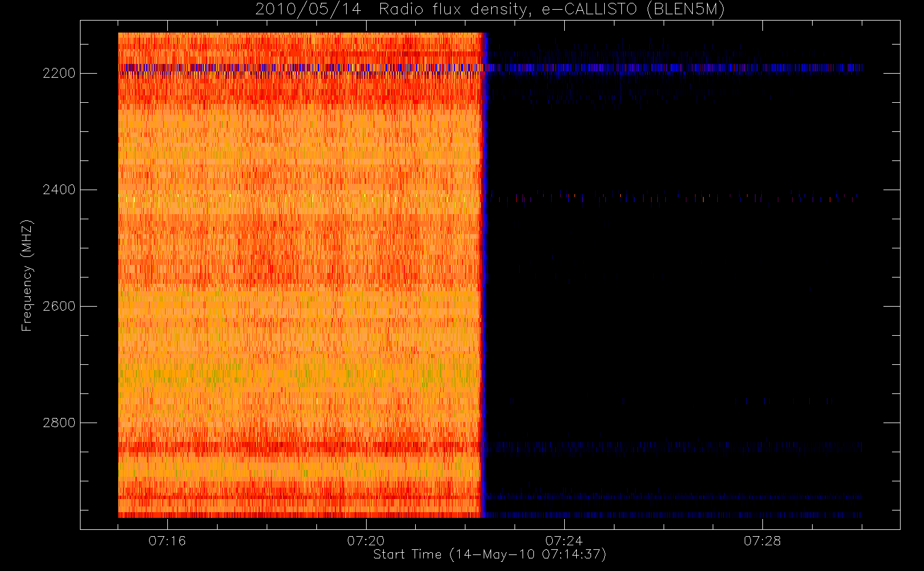Click the '2600' frequency tick label
The image size is (924, 571).
pyautogui.click(x=59, y=307)
